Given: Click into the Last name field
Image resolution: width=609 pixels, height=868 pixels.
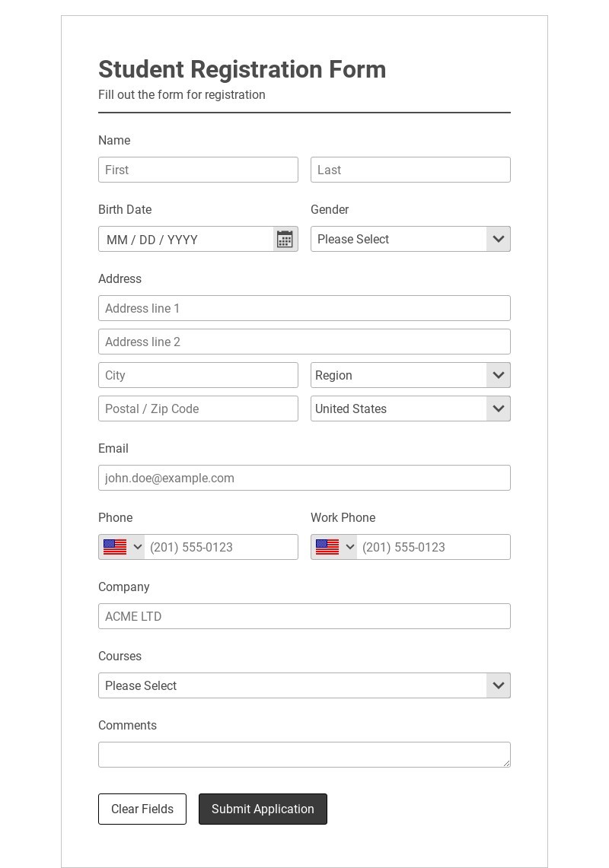Looking at the screenshot, I should (x=410, y=170).
